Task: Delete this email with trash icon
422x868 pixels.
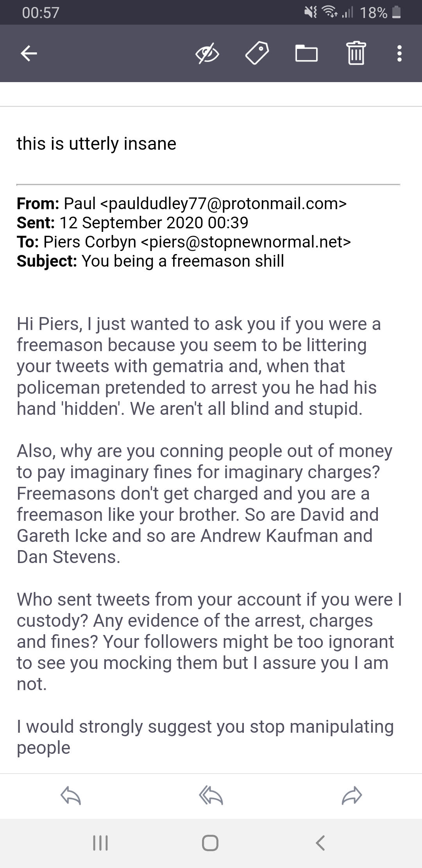Action: (x=356, y=53)
